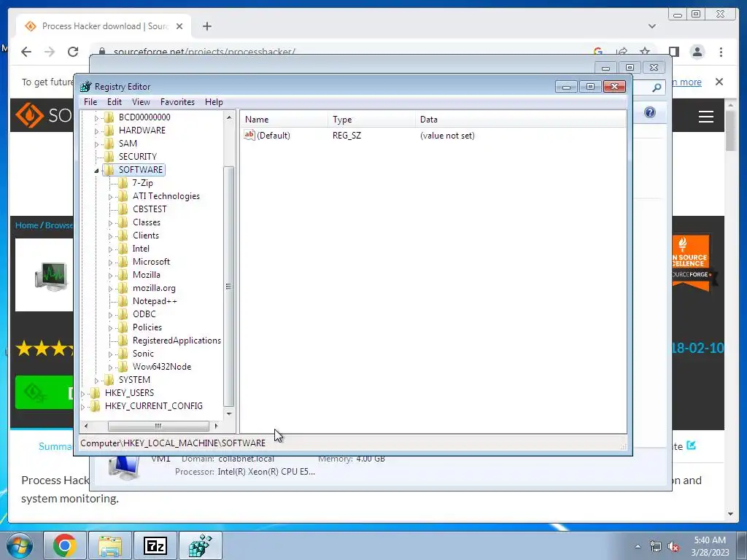
Task: Open a new Chrome tab
Action: tap(206, 26)
